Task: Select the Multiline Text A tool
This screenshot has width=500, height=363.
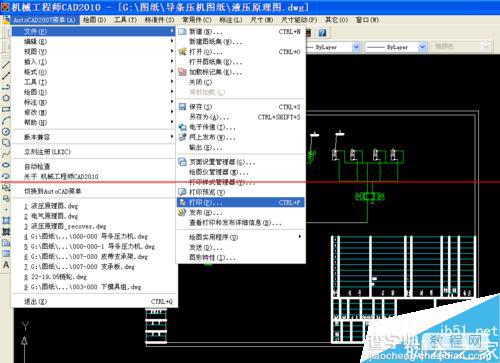Action: point(6,265)
